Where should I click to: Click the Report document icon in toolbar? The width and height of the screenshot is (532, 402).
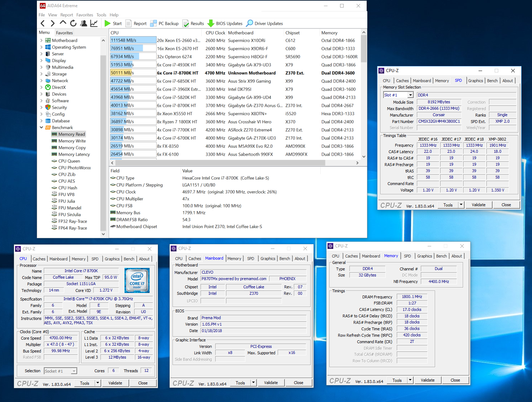pos(129,23)
